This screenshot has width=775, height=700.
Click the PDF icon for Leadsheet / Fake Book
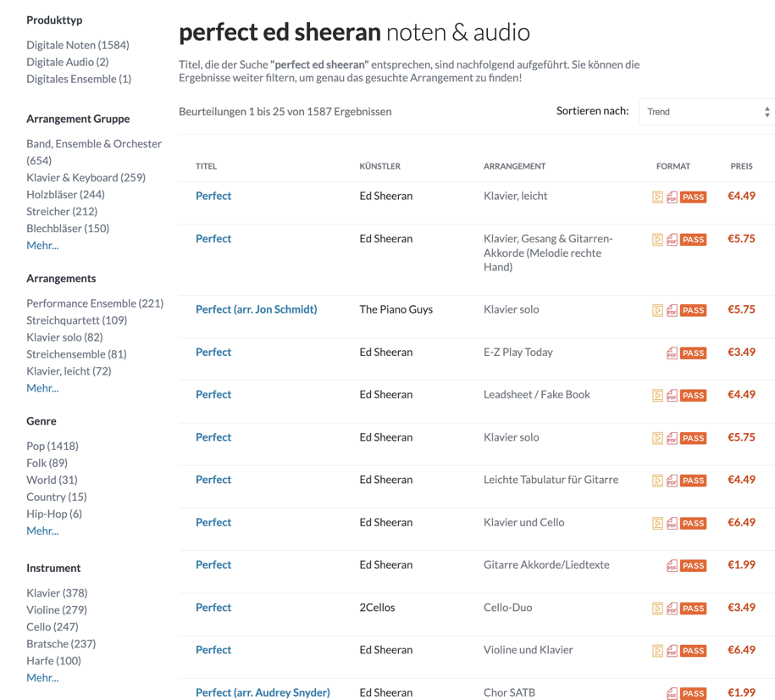(x=672, y=395)
